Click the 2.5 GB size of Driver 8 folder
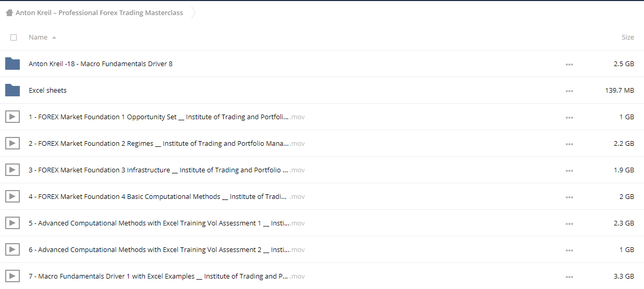The height and width of the screenshot is (289, 644). pos(624,64)
